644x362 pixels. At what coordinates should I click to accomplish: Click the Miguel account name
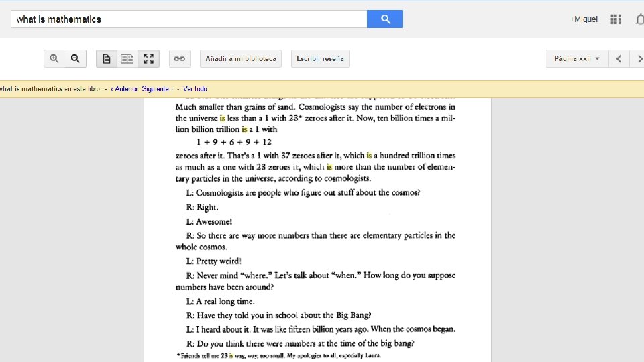(x=586, y=19)
